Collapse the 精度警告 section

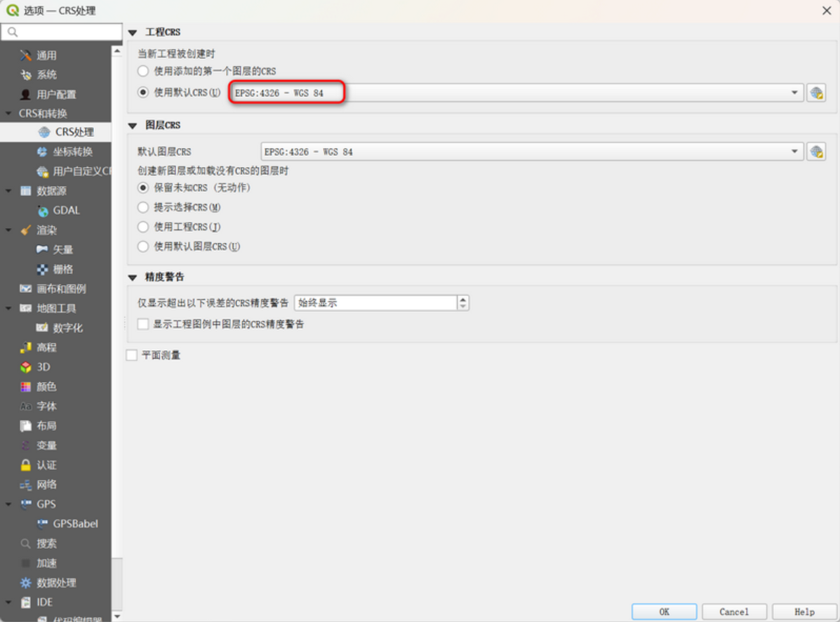click(133, 277)
